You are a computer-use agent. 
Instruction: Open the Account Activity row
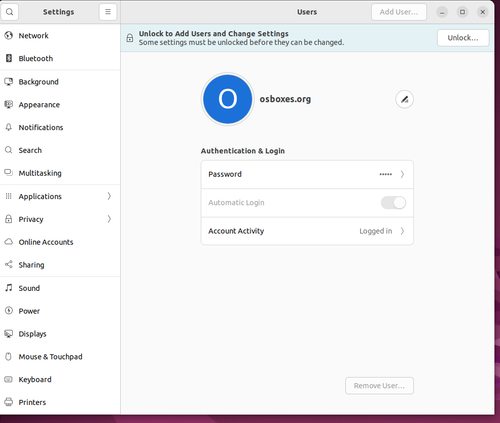click(x=307, y=231)
